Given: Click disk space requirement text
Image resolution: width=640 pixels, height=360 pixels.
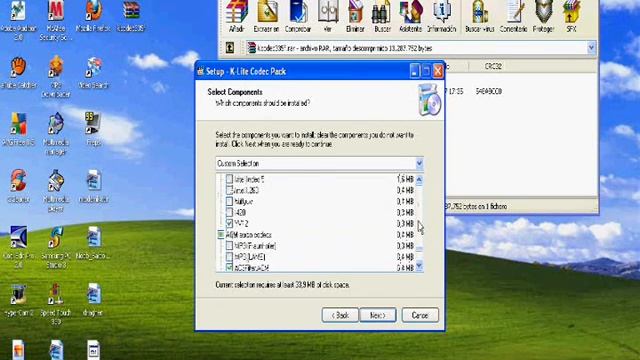Looking at the screenshot, I should (282, 285).
